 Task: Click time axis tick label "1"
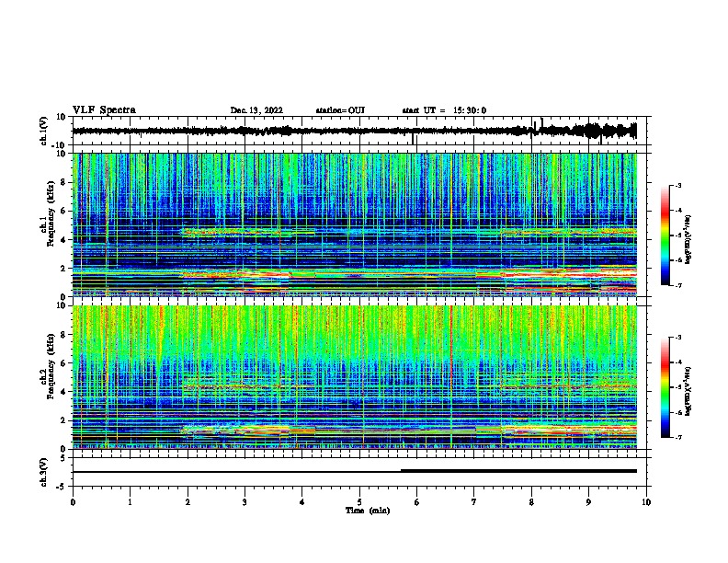click(x=130, y=502)
